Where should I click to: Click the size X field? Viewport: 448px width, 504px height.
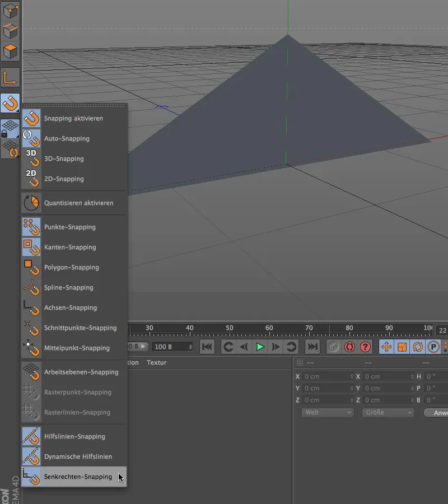[388, 376]
